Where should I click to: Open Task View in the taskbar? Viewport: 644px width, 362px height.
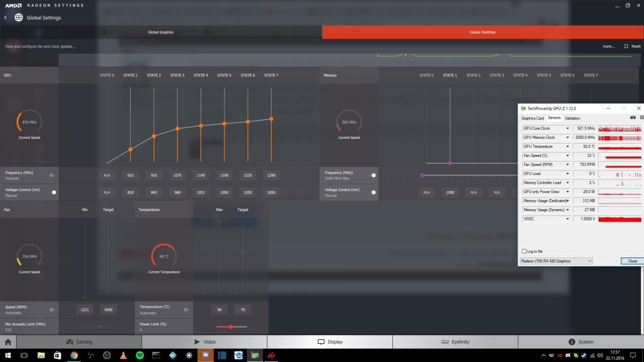click(24, 355)
